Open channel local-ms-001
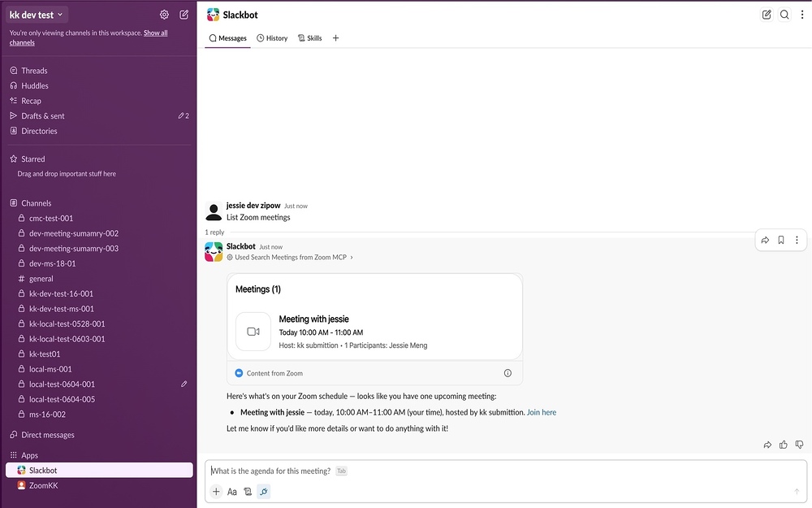The height and width of the screenshot is (508, 812). point(50,368)
